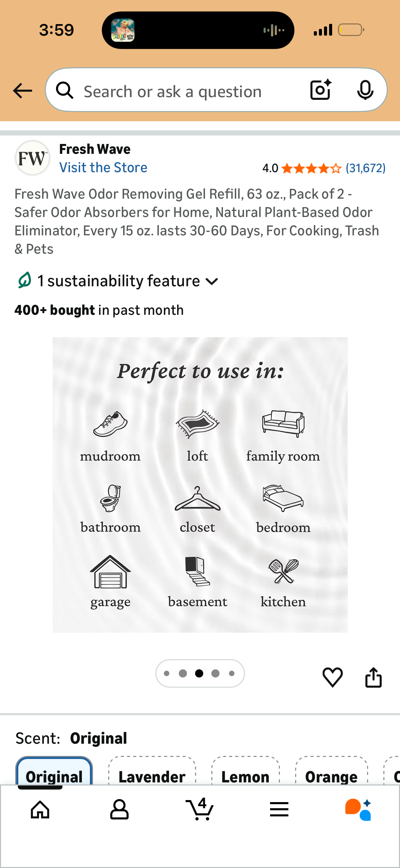Open the Fresh Wave brand logo
The height and width of the screenshot is (868, 400).
click(x=32, y=158)
